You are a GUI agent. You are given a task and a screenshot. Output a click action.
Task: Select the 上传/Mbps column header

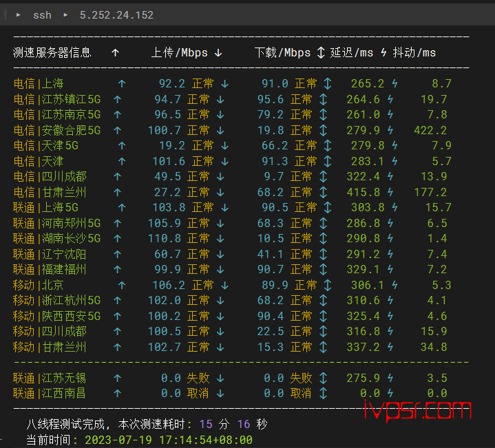[x=179, y=53]
